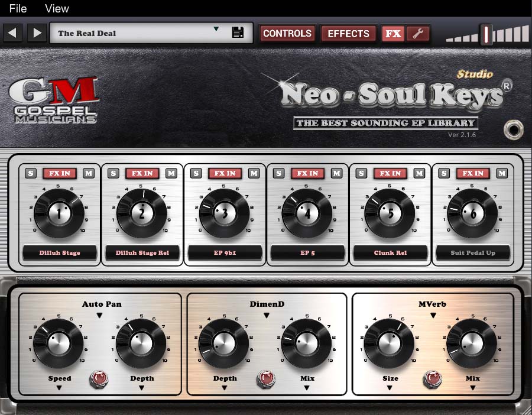
Task: Toggle FX IN on channel 1
Action: click(59, 173)
